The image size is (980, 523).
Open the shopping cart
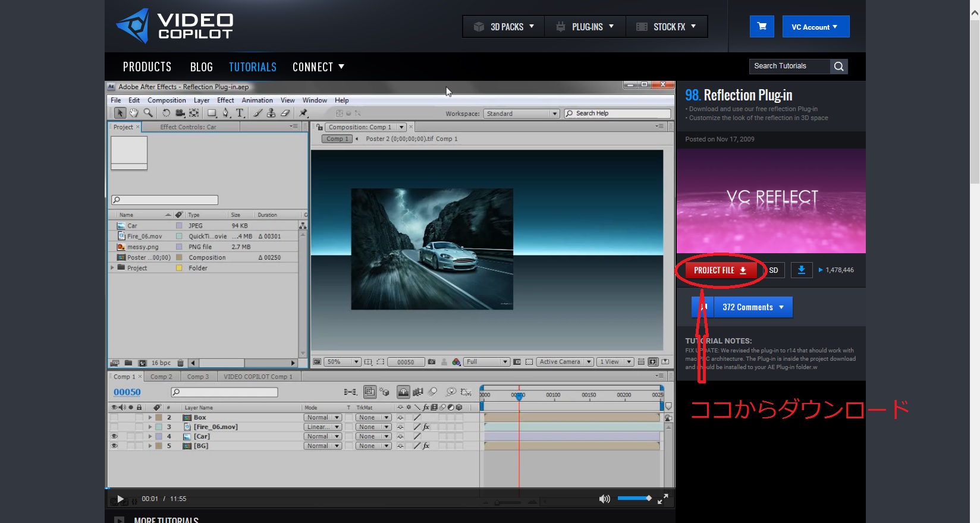[762, 27]
